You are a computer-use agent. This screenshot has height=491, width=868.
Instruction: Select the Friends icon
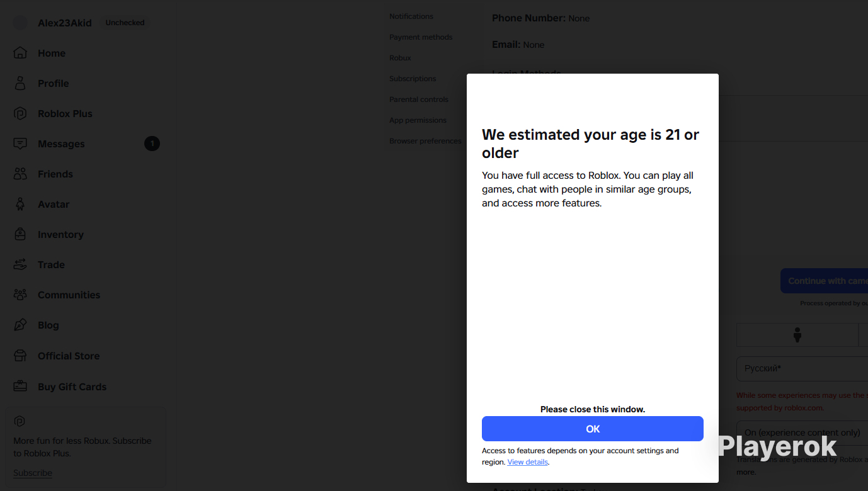pos(20,174)
